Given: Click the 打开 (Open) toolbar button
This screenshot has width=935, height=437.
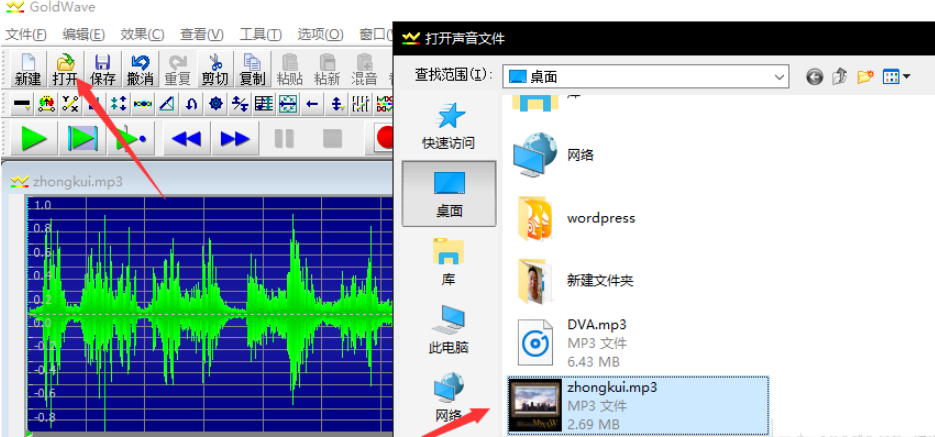Looking at the screenshot, I should pyautogui.click(x=65, y=69).
